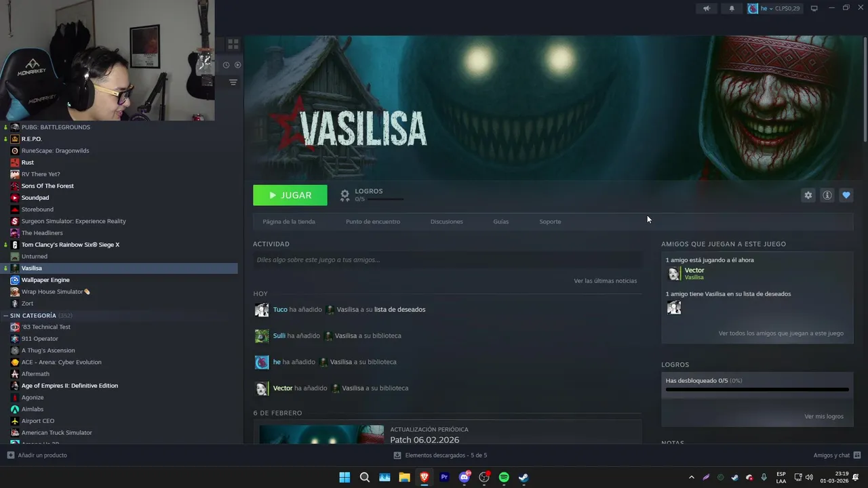Open the Windows Start menu

(344, 477)
